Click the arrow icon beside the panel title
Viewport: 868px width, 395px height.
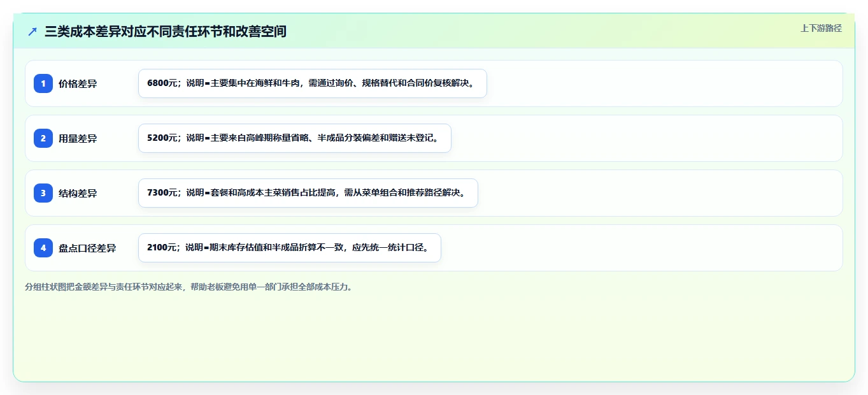tap(32, 31)
